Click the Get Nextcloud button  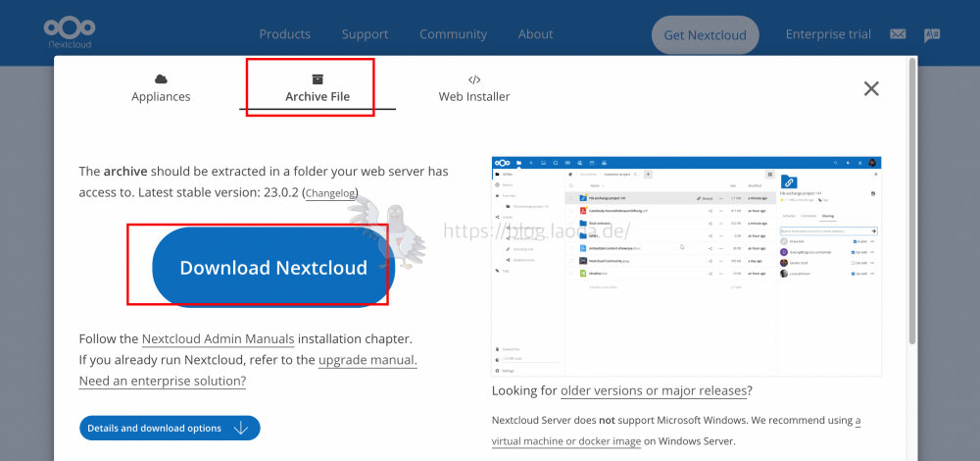click(705, 35)
